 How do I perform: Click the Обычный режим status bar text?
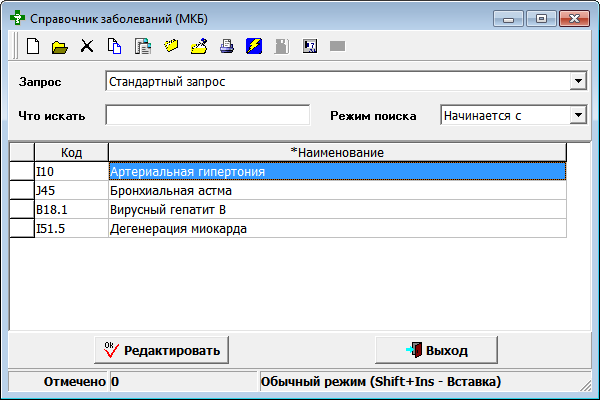pos(381,382)
